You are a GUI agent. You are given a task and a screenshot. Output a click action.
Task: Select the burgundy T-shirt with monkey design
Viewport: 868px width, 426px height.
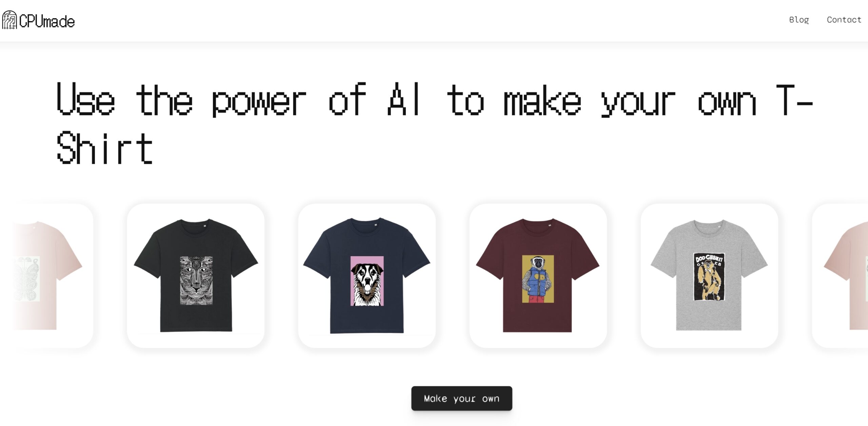pos(538,275)
